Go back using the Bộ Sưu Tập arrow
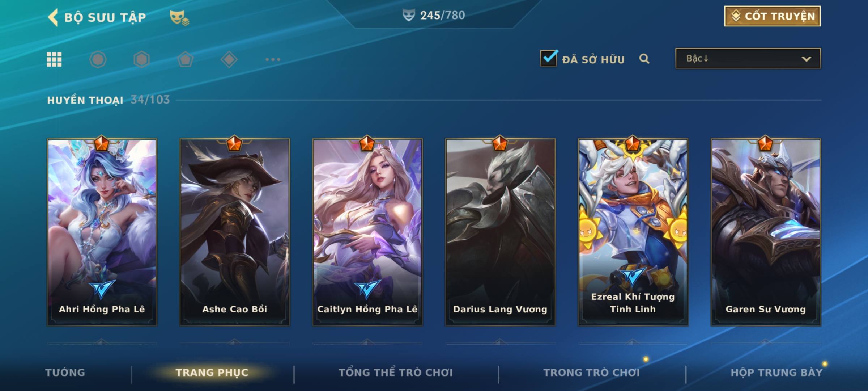 53,17
